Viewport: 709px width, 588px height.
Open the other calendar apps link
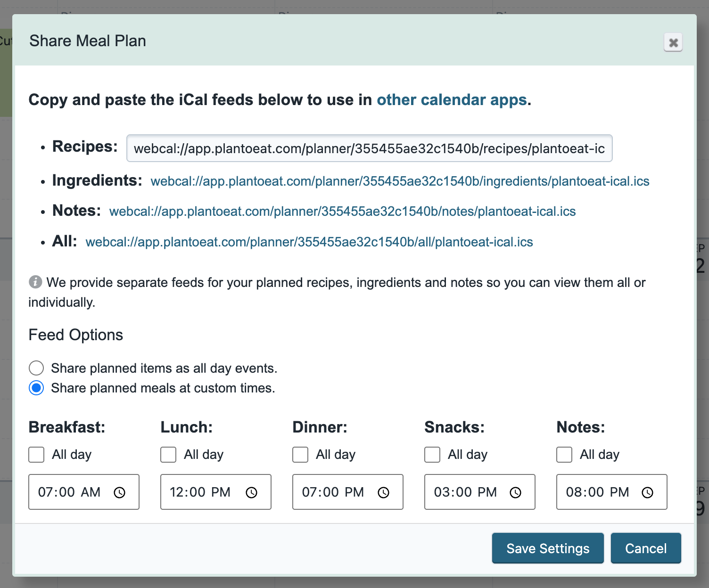pyautogui.click(x=452, y=100)
